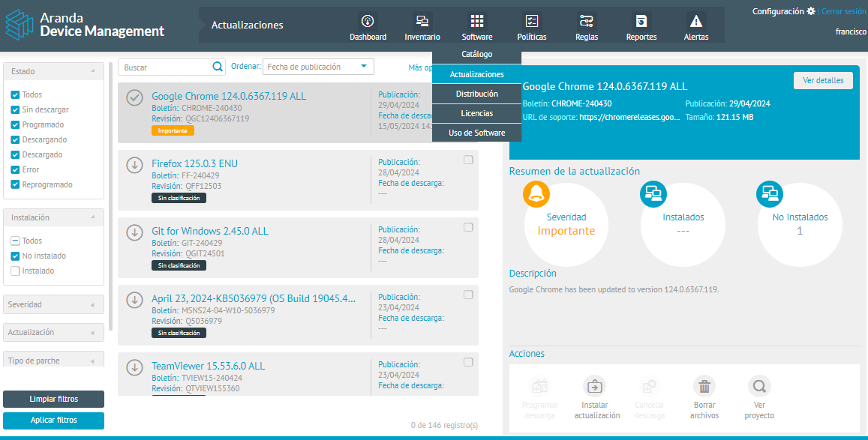The width and height of the screenshot is (868, 440).
Task: Click the Aranda Device Management logo
Action: click(x=86, y=24)
